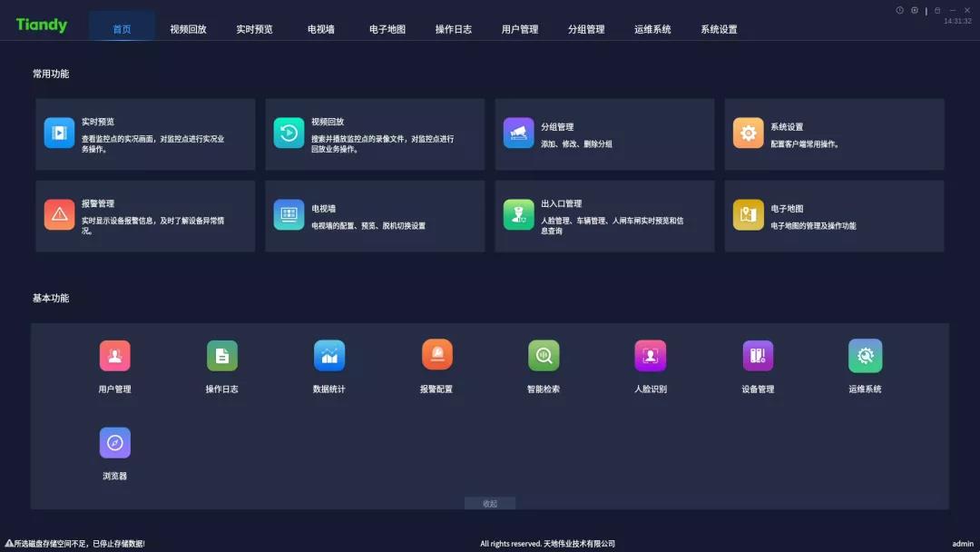This screenshot has height=552, width=980.
Task: Open the 实时预览 card in common functions
Action: tap(144, 133)
